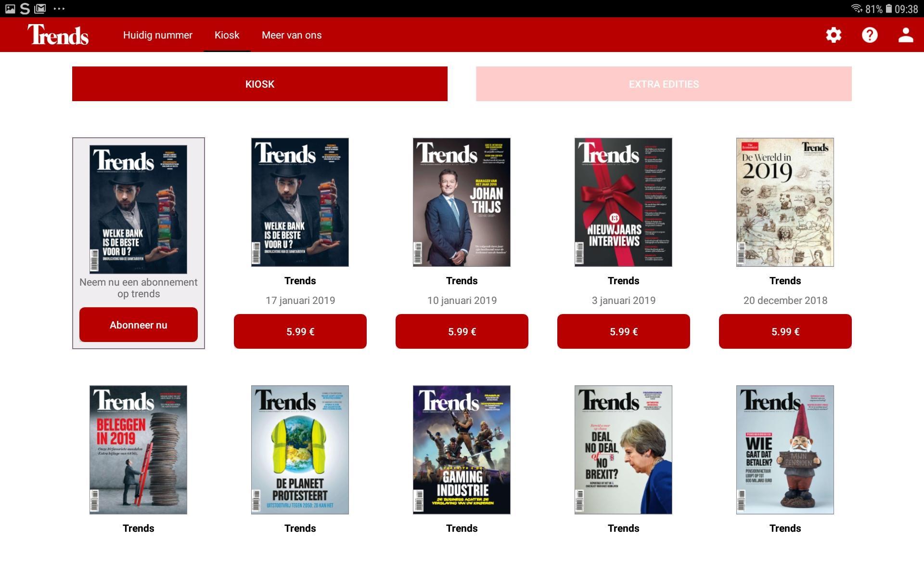Open the help question mark icon
The width and height of the screenshot is (924, 578).
point(870,35)
